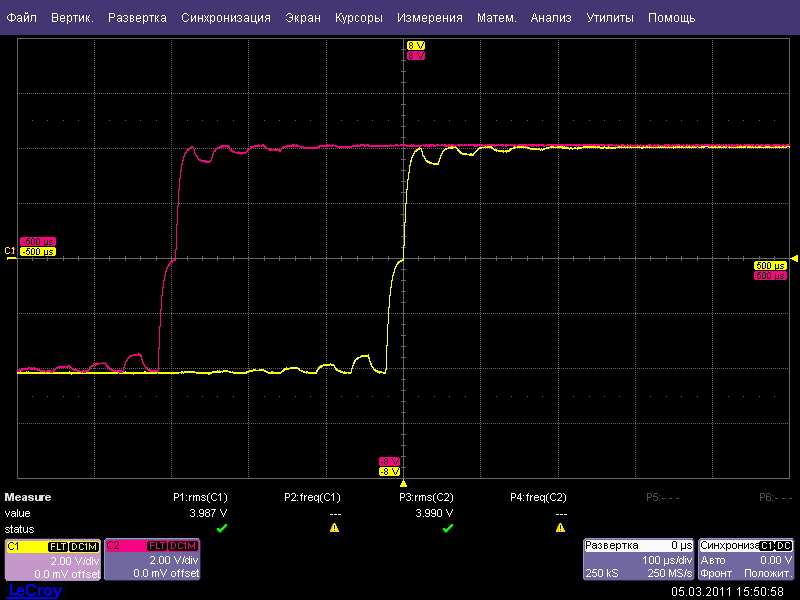Image resolution: width=800 pixels, height=600 pixels.
Task: Click the green checkmark status under P3
Action: click(x=447, y=528)
